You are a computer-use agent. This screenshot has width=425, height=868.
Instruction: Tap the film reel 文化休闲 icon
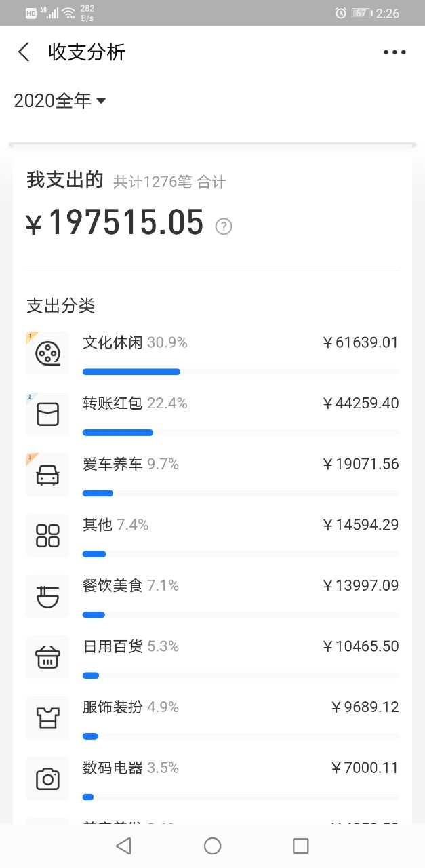[47, 353]
